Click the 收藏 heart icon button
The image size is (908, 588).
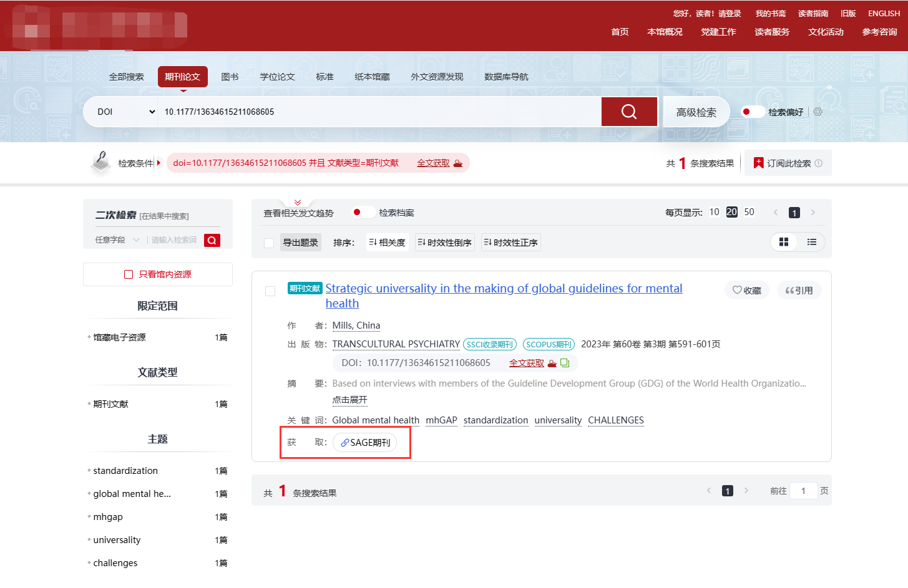pyautogui.click(x=746, y=290)
